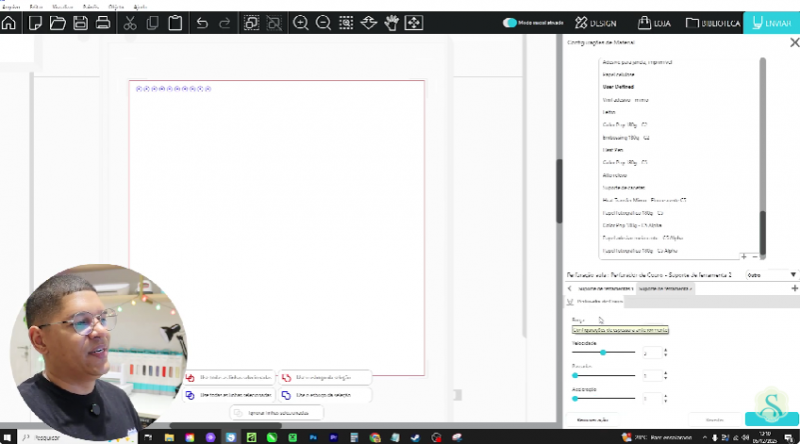Activate the Drag Zoom tool

point(368,23)
